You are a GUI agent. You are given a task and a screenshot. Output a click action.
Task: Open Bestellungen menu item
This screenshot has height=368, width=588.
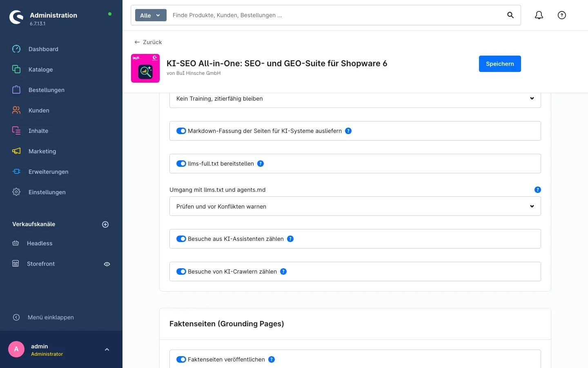pyautogui.click(x=47, y=90)
